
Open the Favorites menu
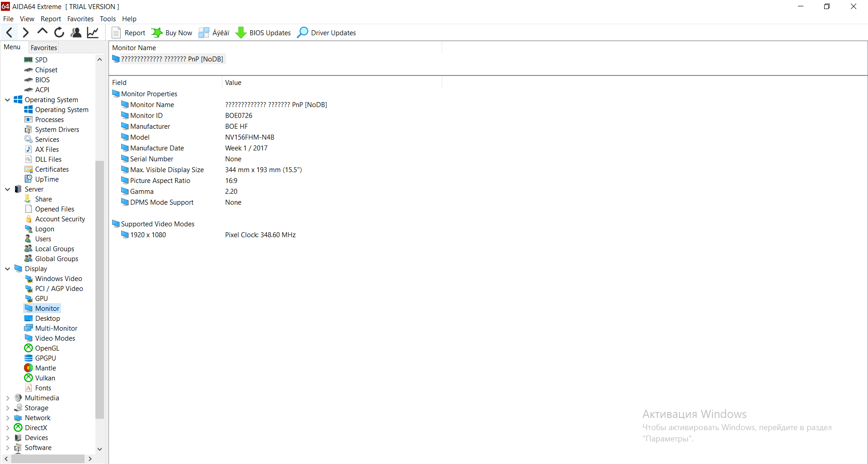point(80,19)
